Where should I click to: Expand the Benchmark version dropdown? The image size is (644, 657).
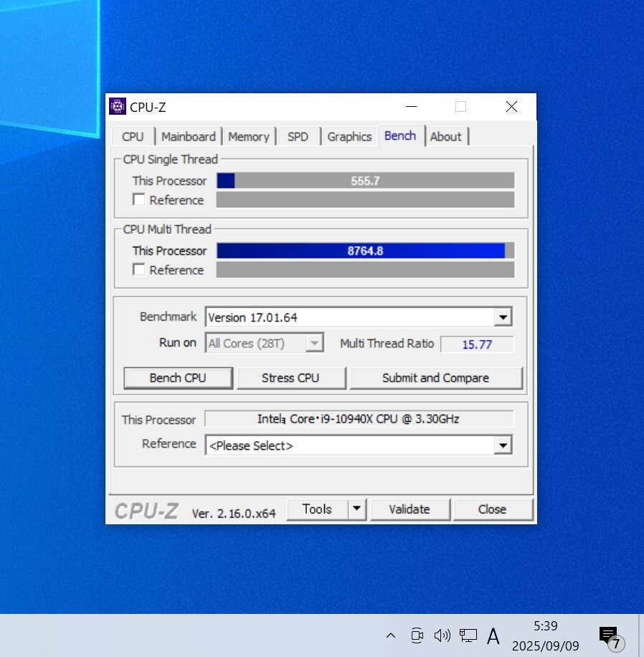(503, 317)
